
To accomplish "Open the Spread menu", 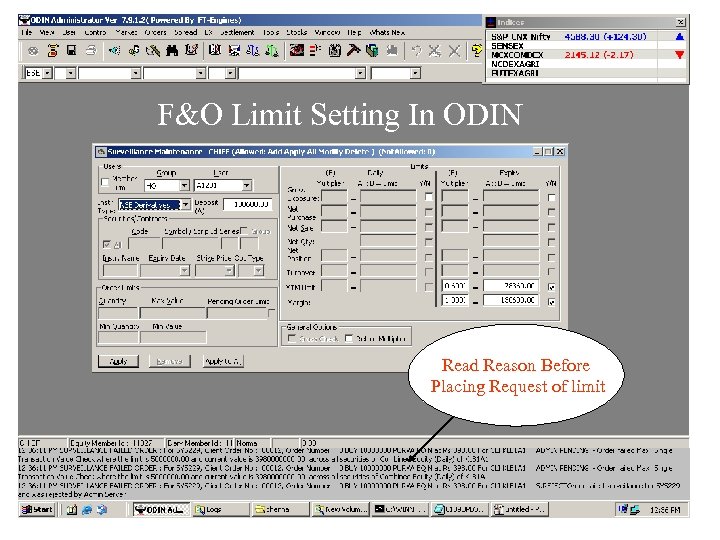I will [x=186, y=33].
